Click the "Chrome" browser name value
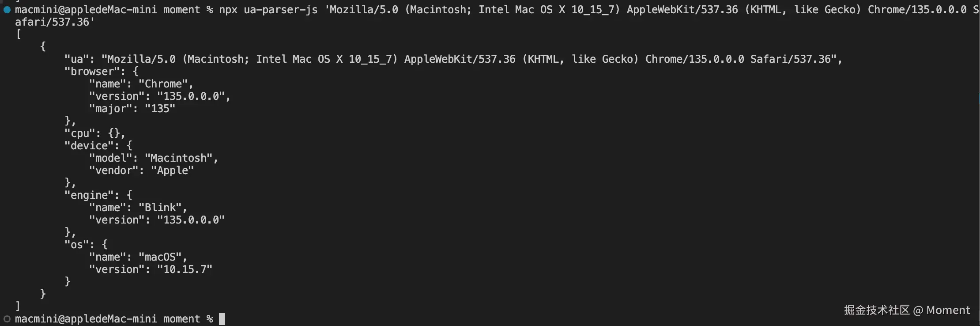980x326 pixels. (163, 83)
